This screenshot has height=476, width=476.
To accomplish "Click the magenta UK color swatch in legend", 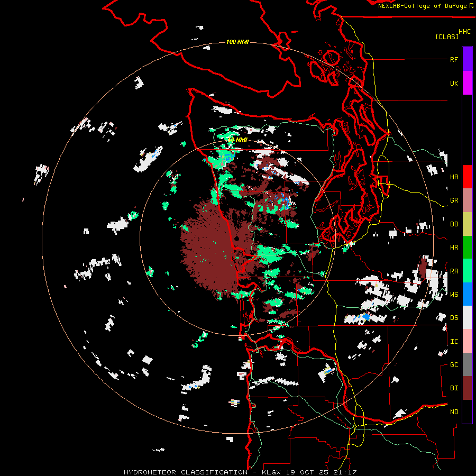I will point(467,83).
